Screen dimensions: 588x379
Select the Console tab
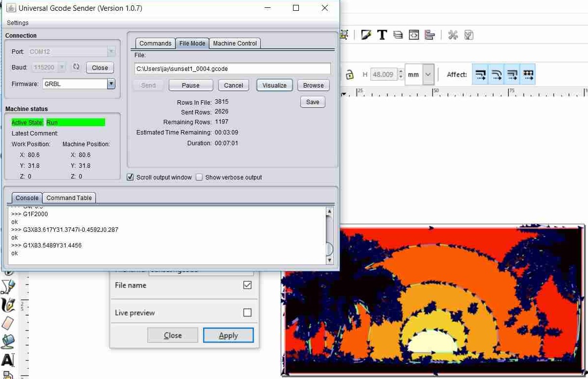coord(27,198)
